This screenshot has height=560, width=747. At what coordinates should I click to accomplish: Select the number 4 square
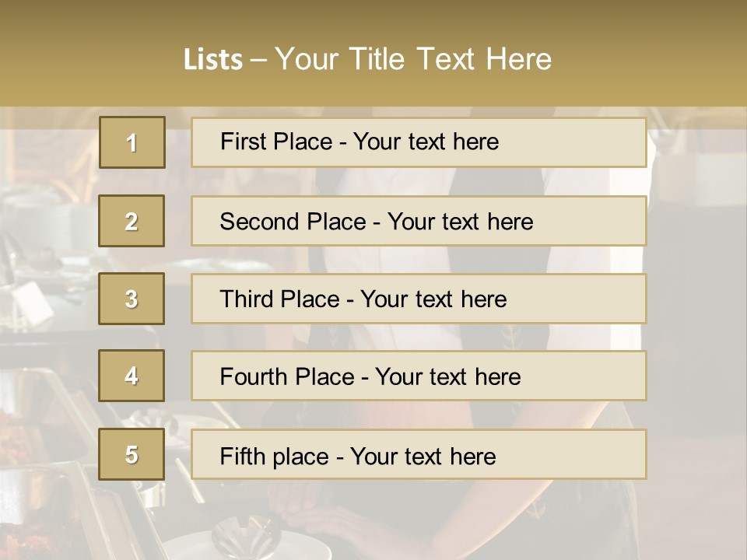[x=132, y=376]
